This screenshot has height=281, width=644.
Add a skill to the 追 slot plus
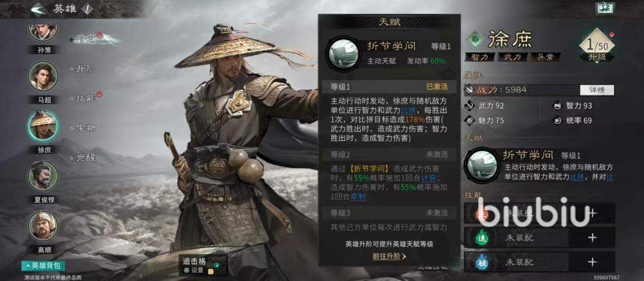[x=592, y=238]
